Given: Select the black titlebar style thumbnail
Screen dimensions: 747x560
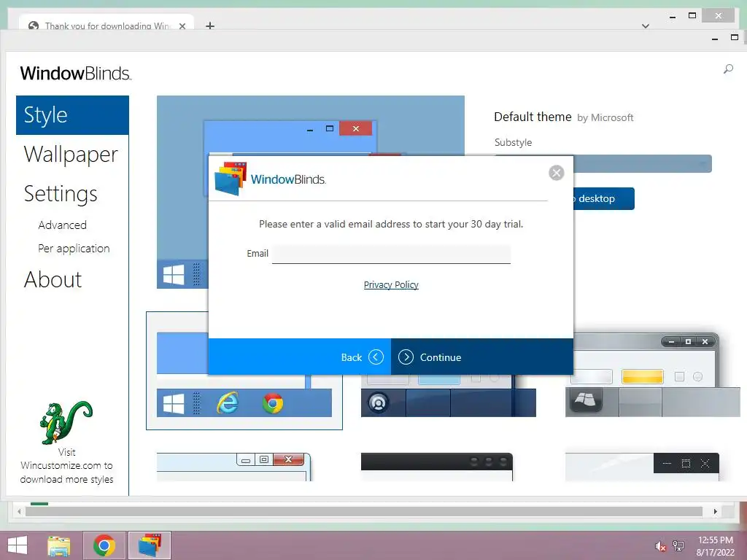Looking at the screenshot, I should coord(437,467).
